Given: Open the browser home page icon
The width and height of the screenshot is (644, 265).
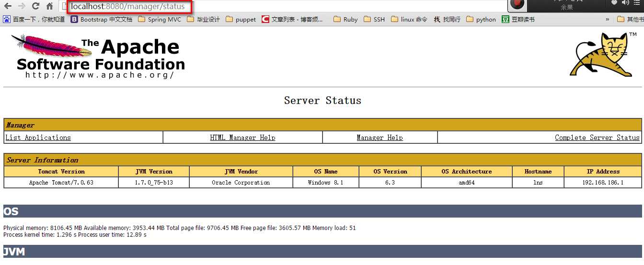Looking at the screenshot, I should tap(49, 6).
